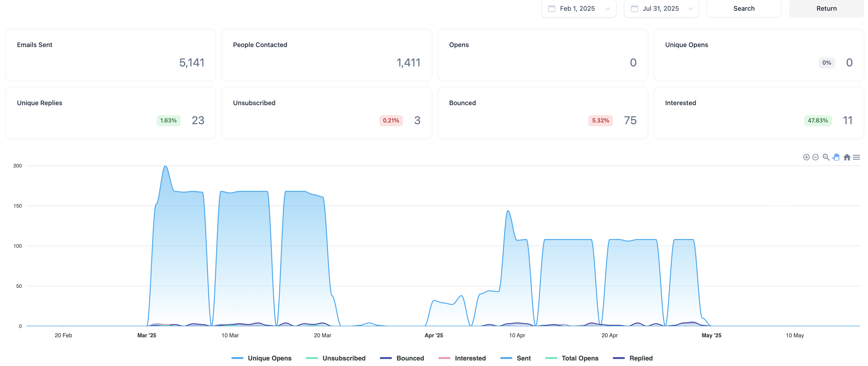The width and height of the screenshot is (868, 366).
Task: Click the Bounced count 75
Action: (630, 120)
